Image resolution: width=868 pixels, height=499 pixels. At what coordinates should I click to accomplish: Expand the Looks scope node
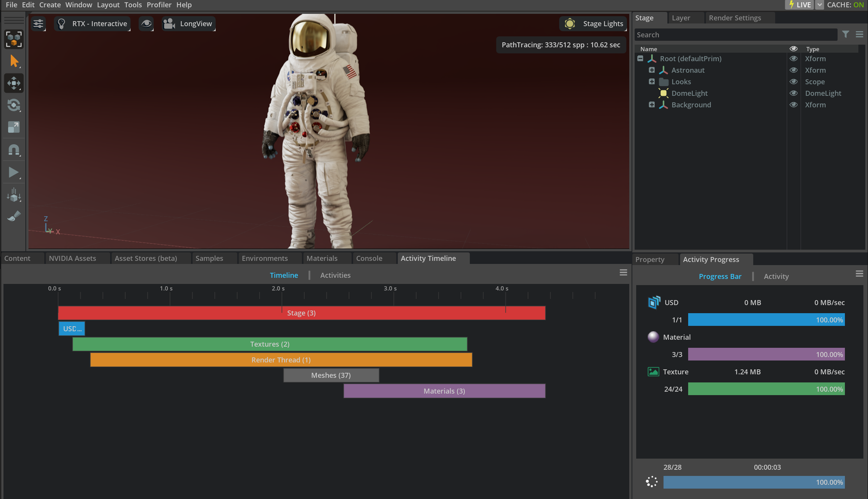tap(652, 82)
